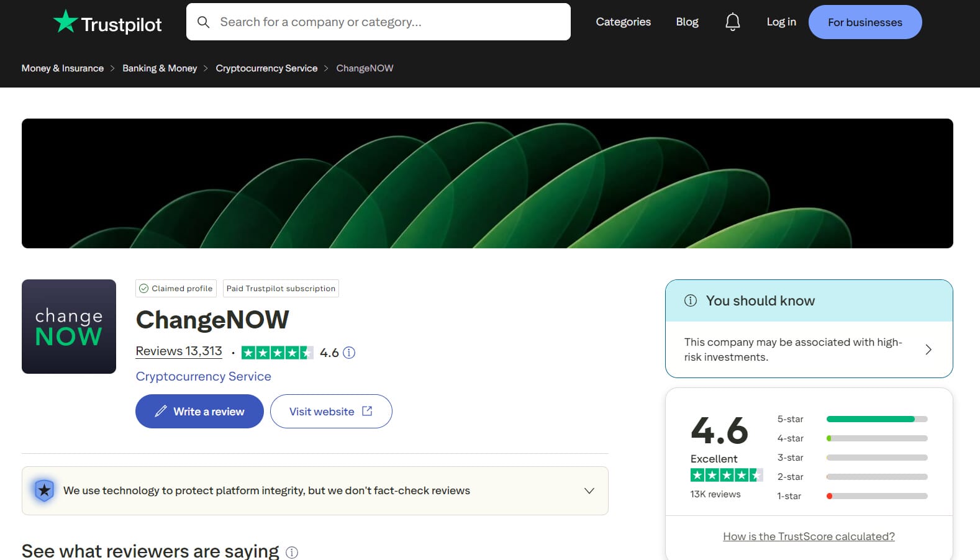Click the pencil icon on Write a review
The image size is (980, 560).
tap(161, 411)
